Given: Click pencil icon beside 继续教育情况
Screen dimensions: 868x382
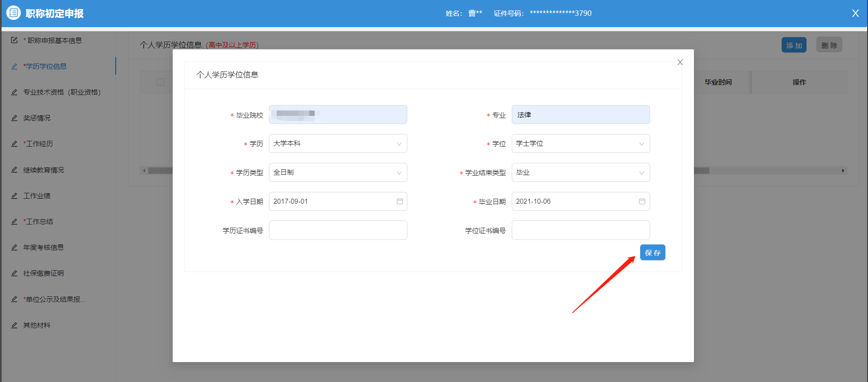Looking at the screenshot, I should click(x=14, y=170).
